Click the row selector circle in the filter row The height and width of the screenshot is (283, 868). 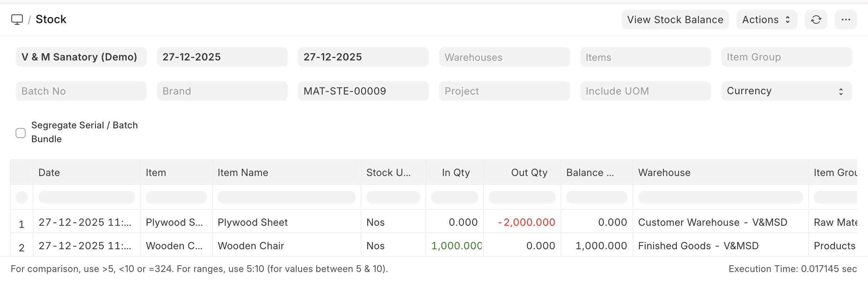coord(21,197)
